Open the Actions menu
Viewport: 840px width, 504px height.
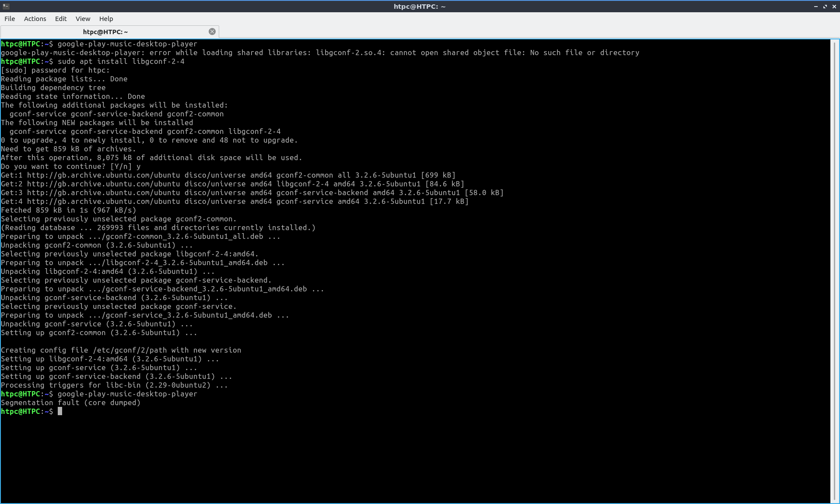tap(35, 19)
